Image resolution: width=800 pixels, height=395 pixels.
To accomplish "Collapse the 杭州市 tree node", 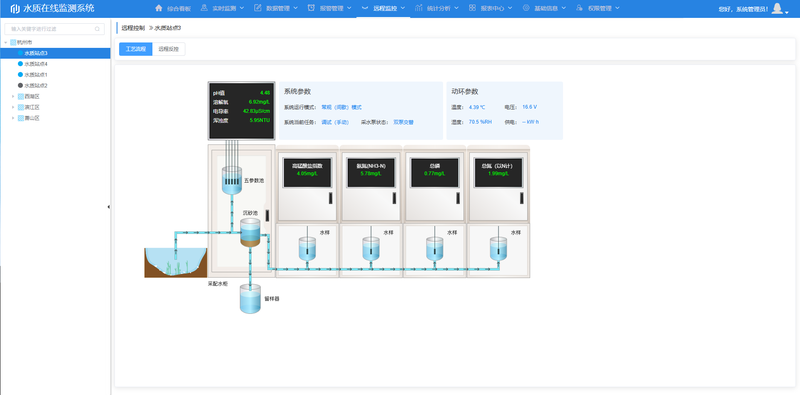I will tap(6, 42).
